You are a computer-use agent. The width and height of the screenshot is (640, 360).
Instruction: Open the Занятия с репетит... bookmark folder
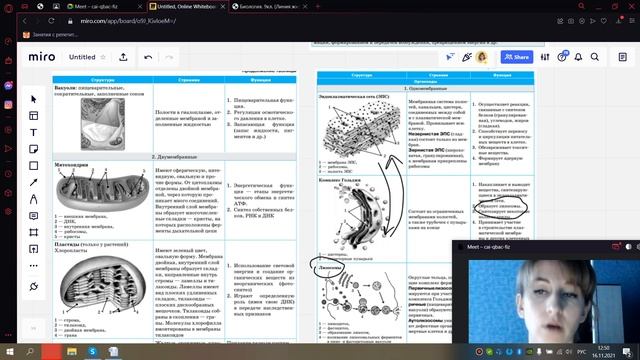pos(51,35)
